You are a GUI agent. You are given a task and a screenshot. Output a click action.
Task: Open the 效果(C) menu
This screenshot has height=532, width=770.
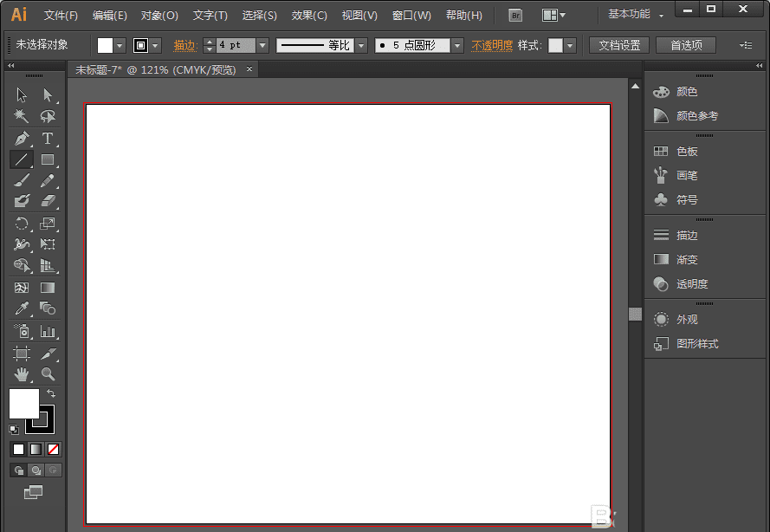(x=309, y=16)
